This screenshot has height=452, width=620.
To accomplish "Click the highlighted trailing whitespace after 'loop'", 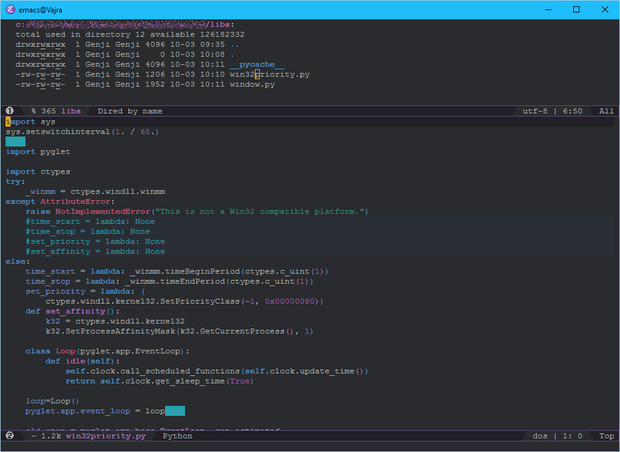I will pos(175,411).
